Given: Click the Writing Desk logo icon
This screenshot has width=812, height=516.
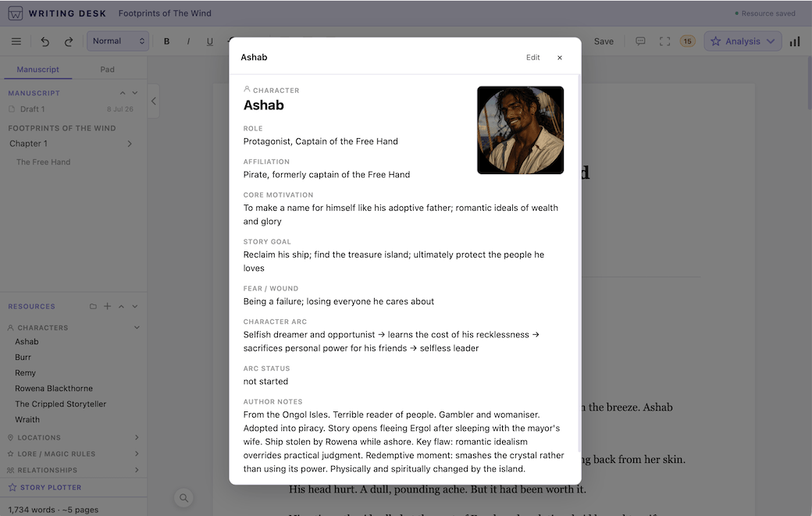Looking at the screenshot, I should click(16, 13).
